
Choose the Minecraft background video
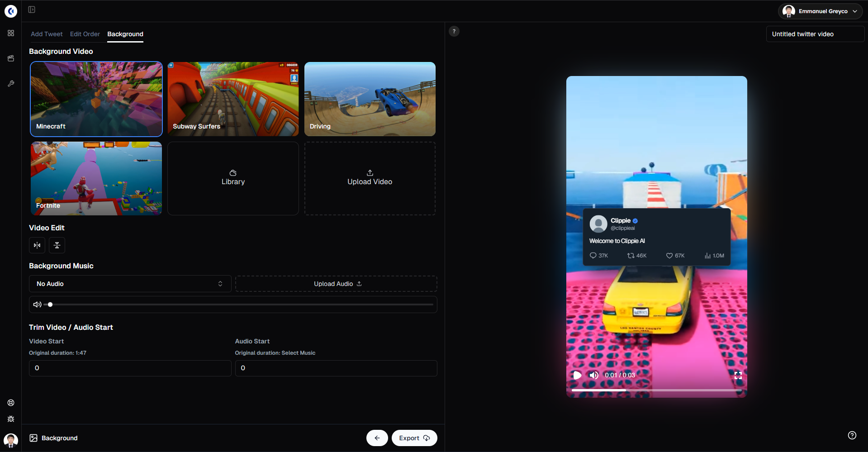coord(96,99)
